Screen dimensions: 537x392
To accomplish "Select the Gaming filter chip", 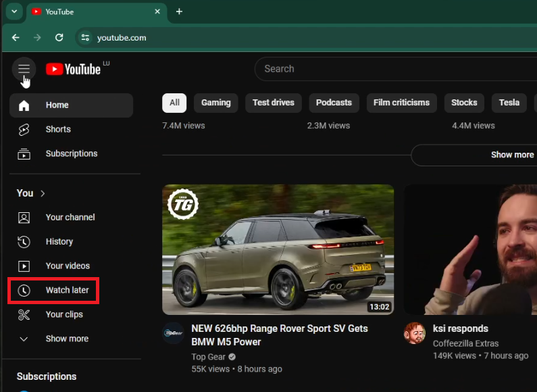I will click(x=215, y=103).
